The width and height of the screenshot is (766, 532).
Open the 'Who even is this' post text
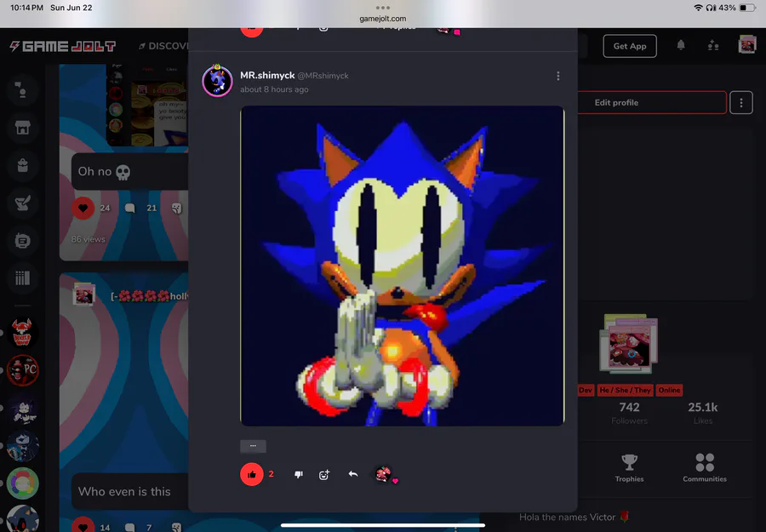click(124, 491)
